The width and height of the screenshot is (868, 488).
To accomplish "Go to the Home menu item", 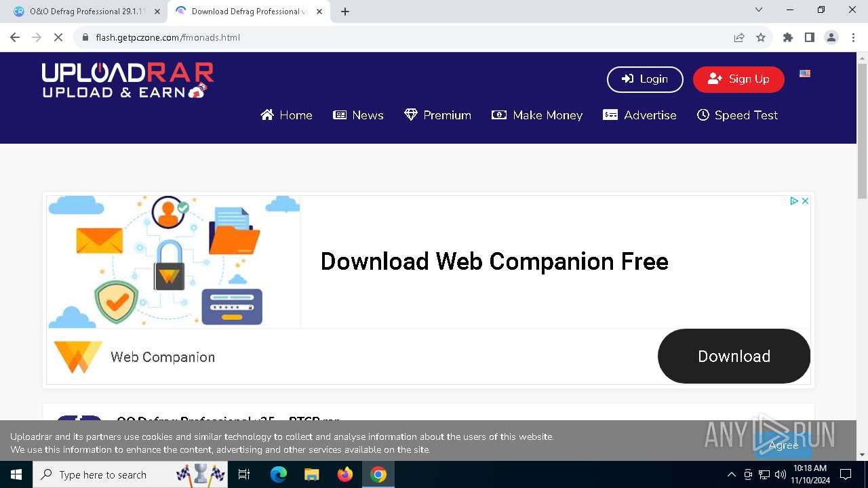I will click(x=286, y=115).
